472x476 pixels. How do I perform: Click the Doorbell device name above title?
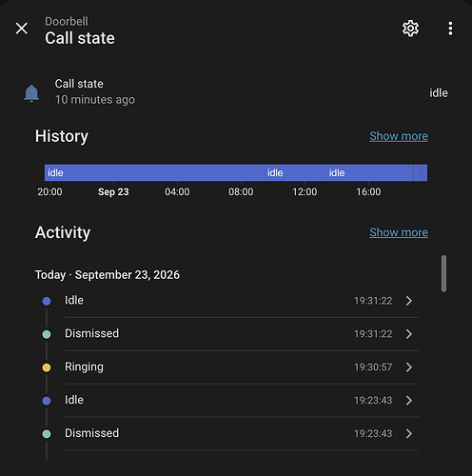tap(67, 22)
